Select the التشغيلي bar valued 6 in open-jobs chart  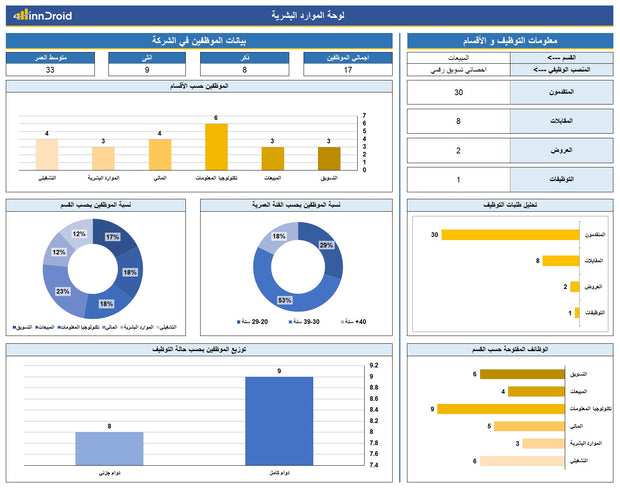522,461
